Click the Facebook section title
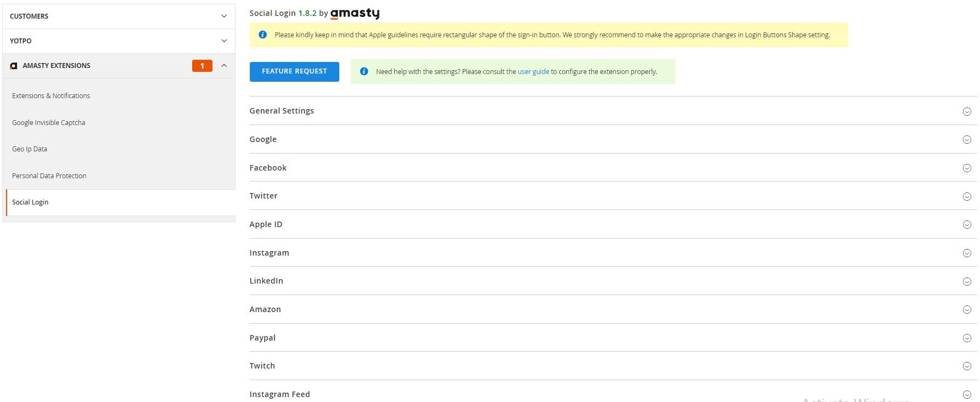Image resolution: width=980 pixels, height=402 pixels. coord(268,168)
